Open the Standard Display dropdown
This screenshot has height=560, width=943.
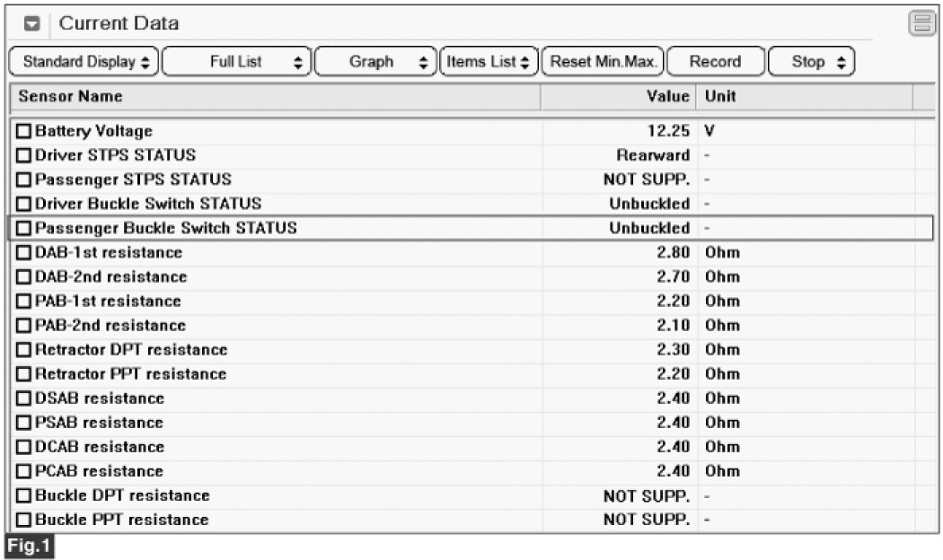[x=84, y=62]
